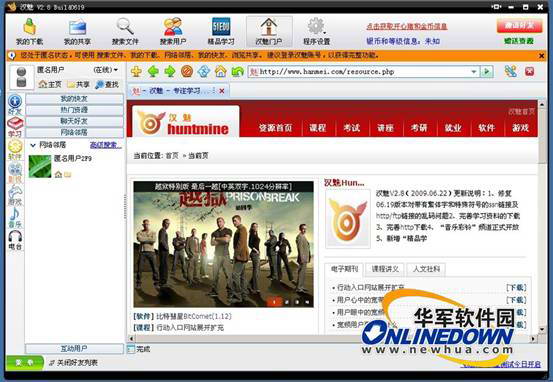553x382 pixels.
Task: Switch to 人文社科 tab
Action: tap(426, 269)
